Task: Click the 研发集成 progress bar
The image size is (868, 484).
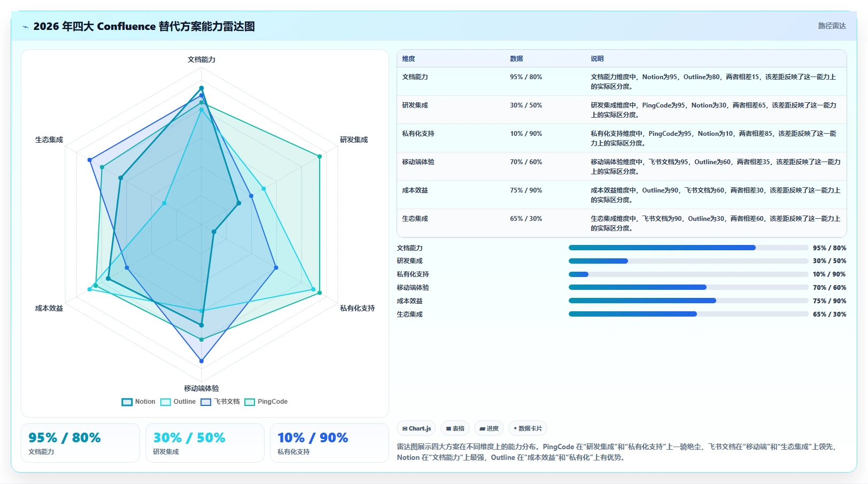Action: 688,261
